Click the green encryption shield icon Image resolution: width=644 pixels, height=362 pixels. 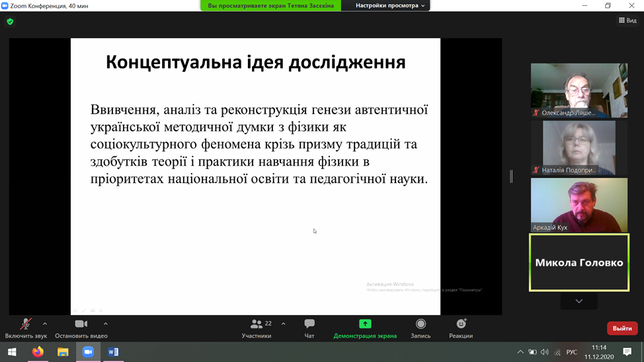10,21
